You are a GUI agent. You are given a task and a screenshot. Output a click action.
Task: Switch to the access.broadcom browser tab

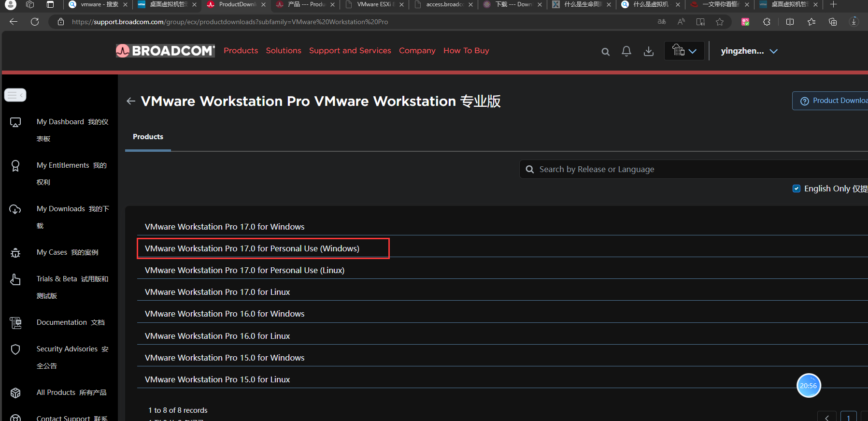point(443,4)
